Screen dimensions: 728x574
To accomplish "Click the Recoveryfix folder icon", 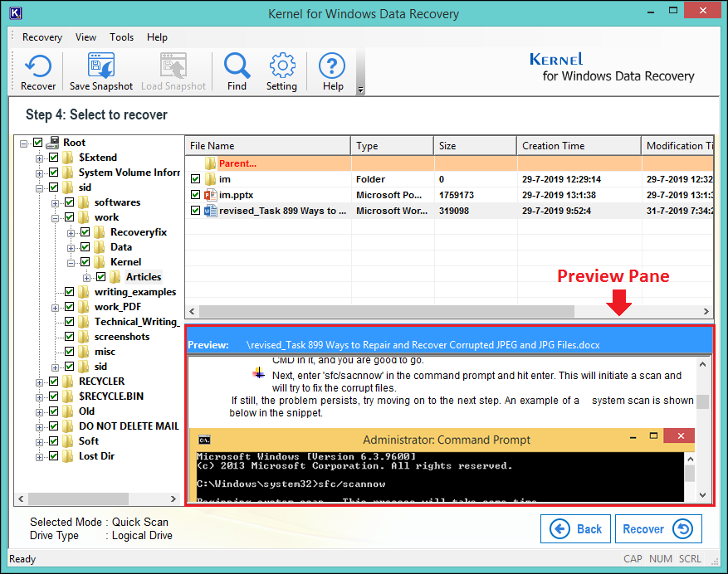I will point(100,232).
